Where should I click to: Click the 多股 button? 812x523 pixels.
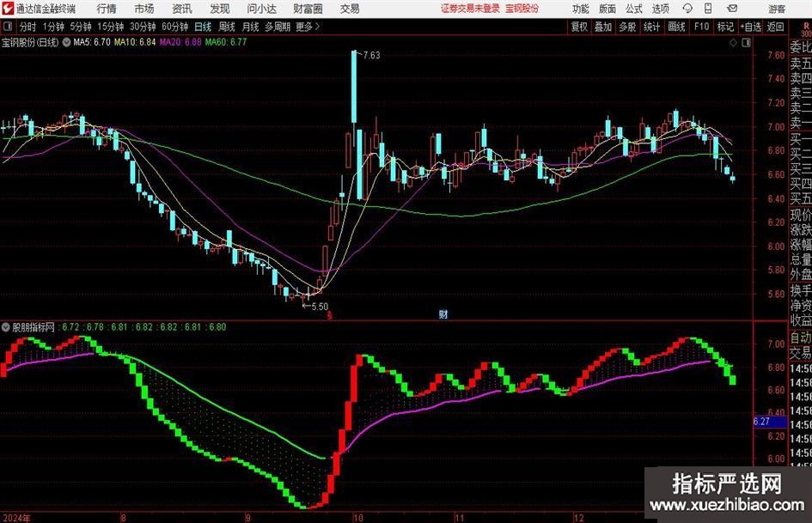(627, 27)
